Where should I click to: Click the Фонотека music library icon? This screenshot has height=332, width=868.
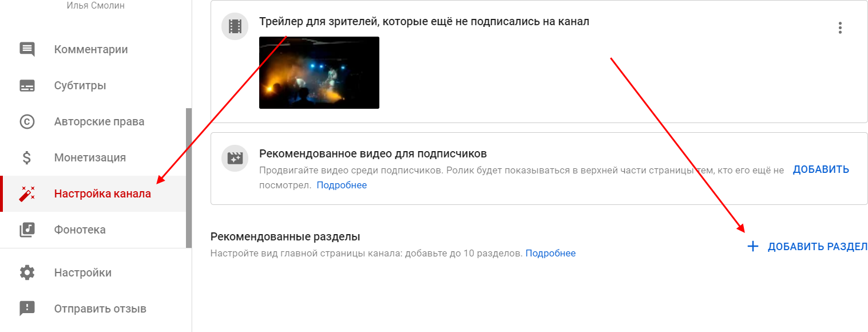[x=27, y=230]
